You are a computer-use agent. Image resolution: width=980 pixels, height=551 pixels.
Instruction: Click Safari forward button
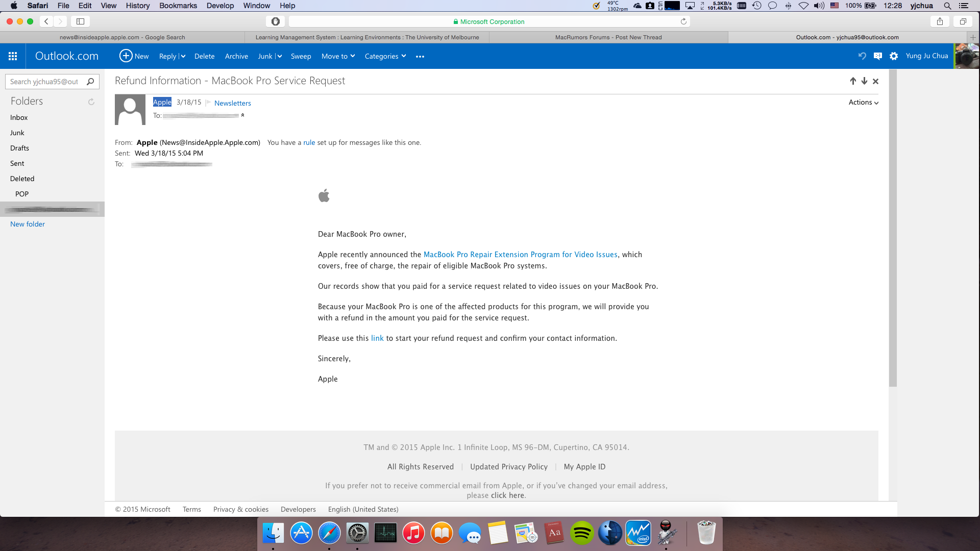point(60,21)
